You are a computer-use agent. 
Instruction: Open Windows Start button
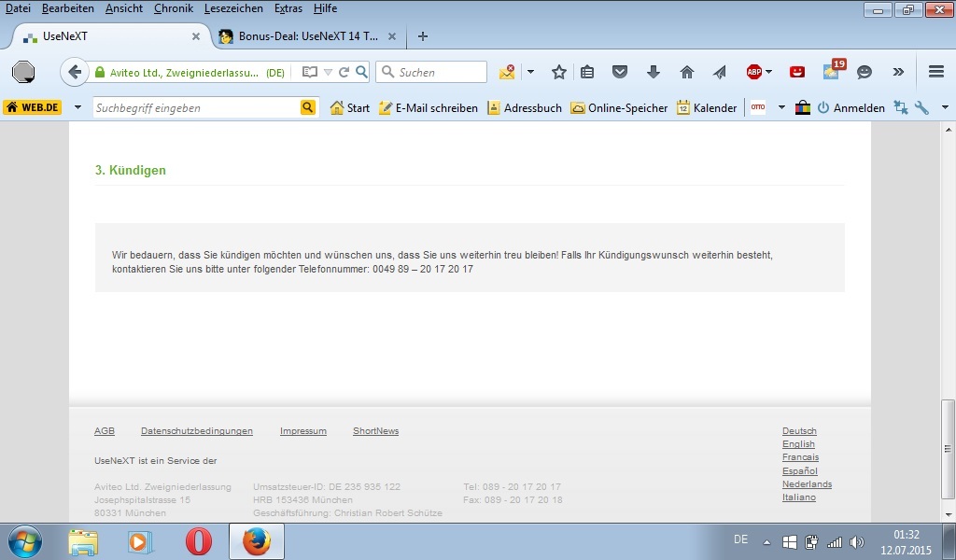pyautogui.click(x=25, y=541)
